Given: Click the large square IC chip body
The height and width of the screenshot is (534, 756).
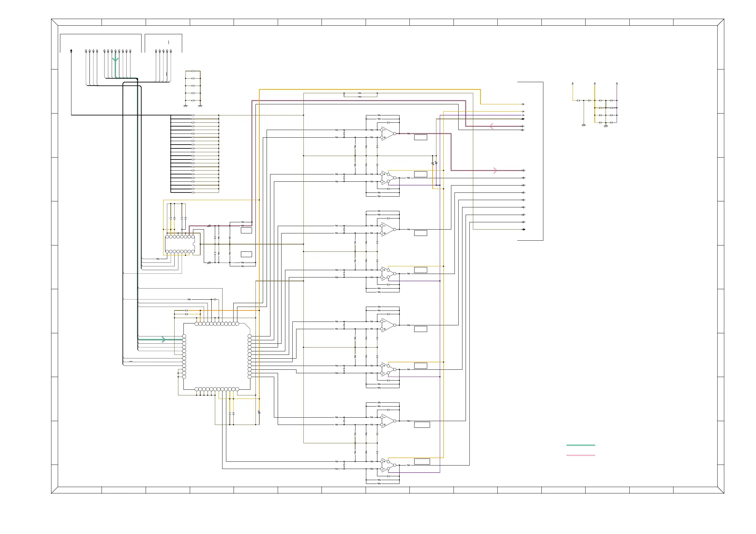Looking at the screenshot, I should coord(217,356).
